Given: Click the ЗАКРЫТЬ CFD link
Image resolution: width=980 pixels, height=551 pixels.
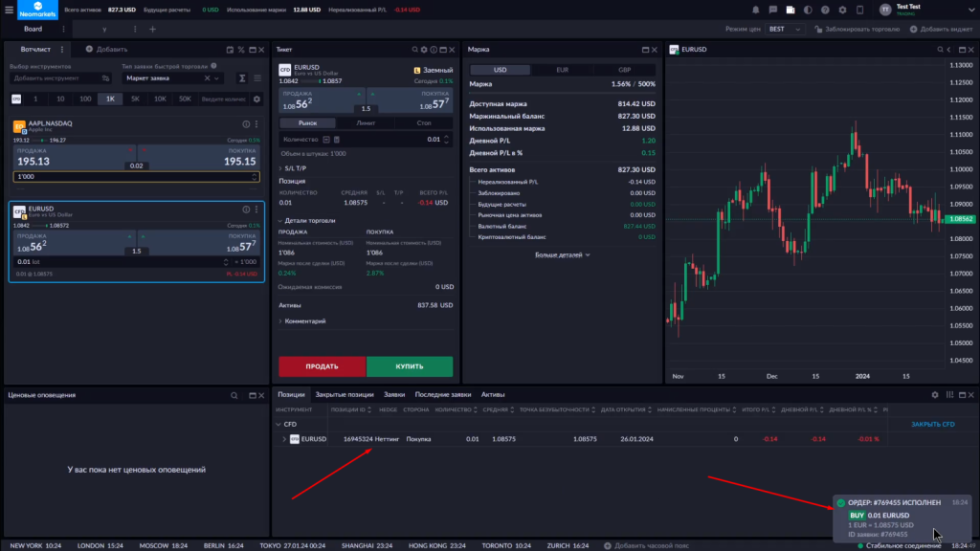Looking at the screenshot, I should [x=932, y=424].
